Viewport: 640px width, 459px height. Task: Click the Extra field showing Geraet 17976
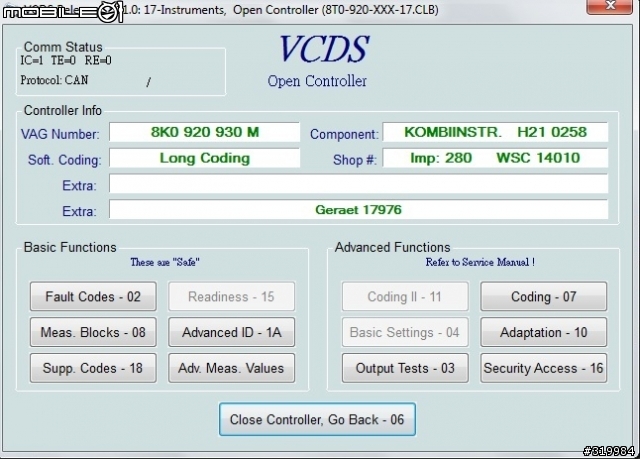click(x=358, y=209)
